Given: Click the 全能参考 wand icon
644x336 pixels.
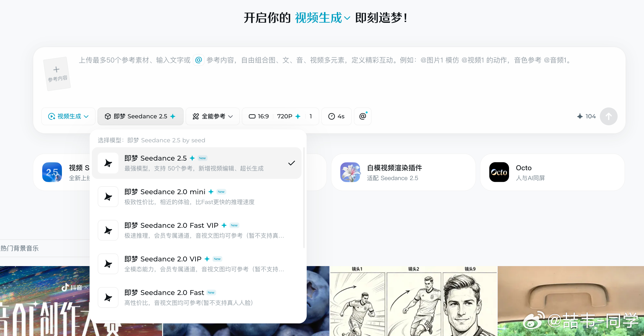Looking at the screenshot, I should pyautogui.click(x=196, y=116).
